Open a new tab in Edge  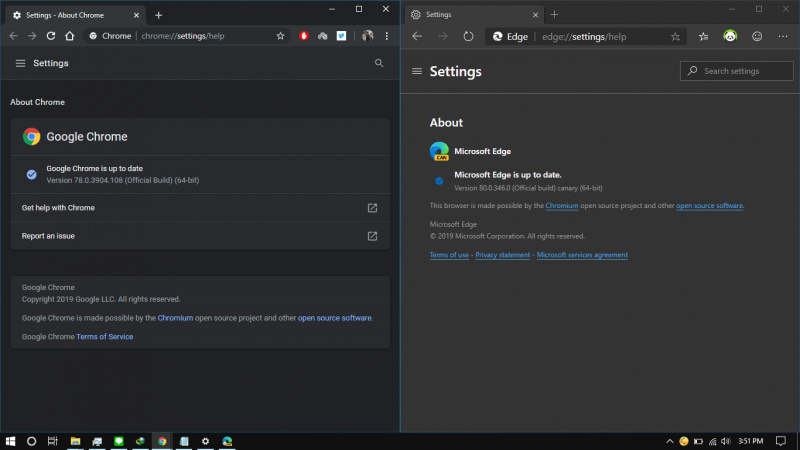[555, 15]
